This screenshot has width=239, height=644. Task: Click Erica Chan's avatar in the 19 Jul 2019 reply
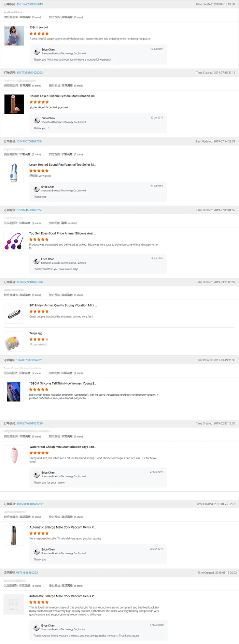[x=37, y=51]
